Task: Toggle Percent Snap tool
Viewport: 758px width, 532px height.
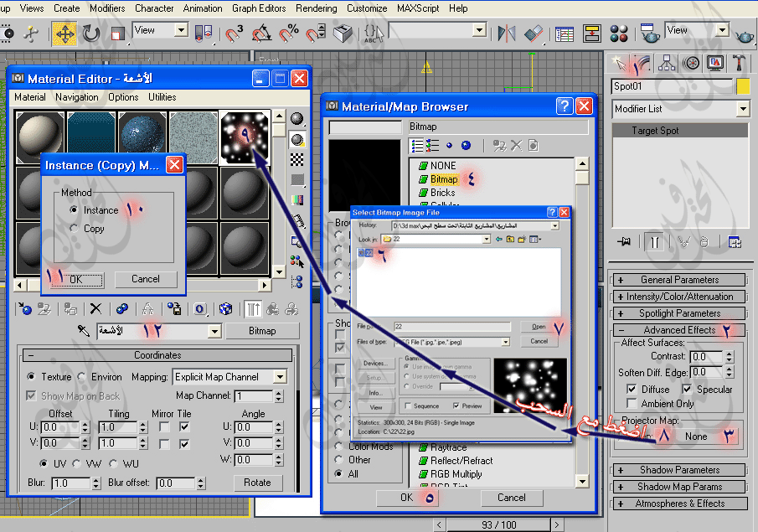Action: pyautogui.click(x=289, y=34)
